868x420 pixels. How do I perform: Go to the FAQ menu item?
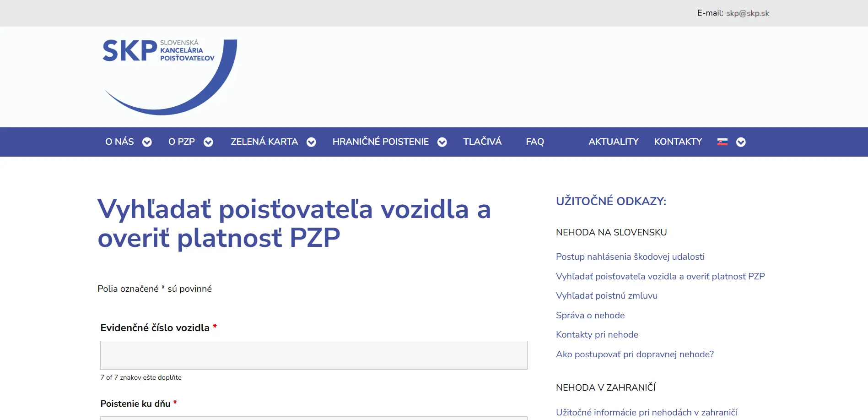tap(534, 142)
